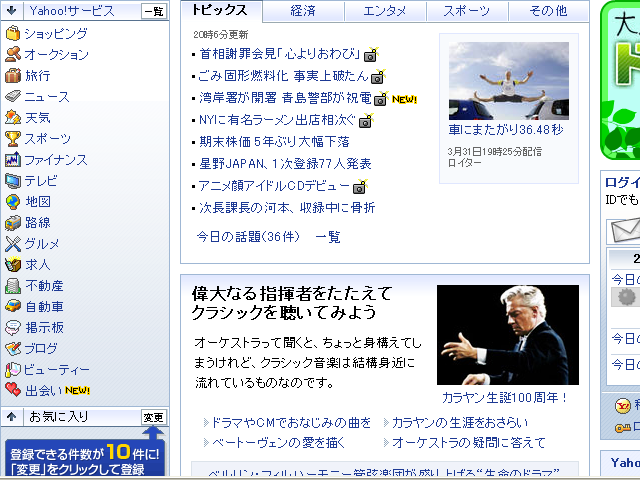
Task: Click the newspaper icon next to ニュース
Action: coord(13,96)
